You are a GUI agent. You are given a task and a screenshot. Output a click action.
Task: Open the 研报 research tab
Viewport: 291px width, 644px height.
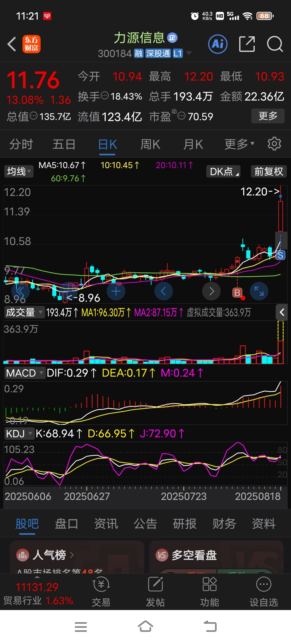(x=185, y=524)
